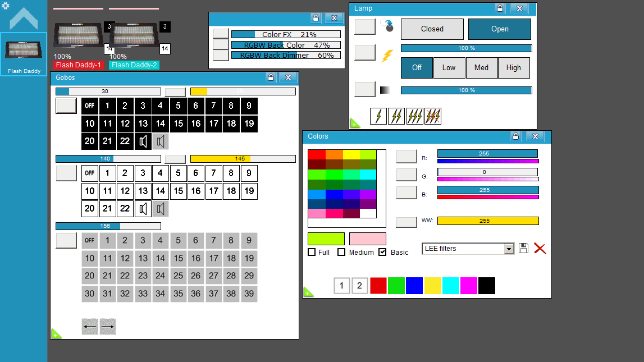Image resolution: width=644 pixels, height=362 pixels.
Task: Adjust the Gobos slider showing 156
Action: click(108, 226)
